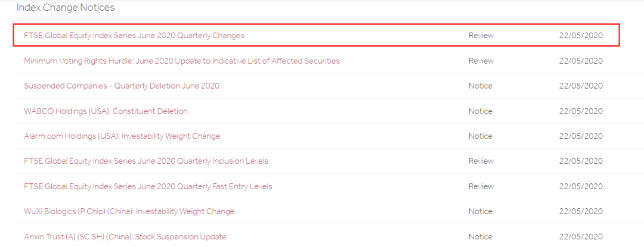Open Alarm.com Holdings Investability Weight Change
Image resolution: width=644 pixels, height=247 pixels.
click(122, 136)
